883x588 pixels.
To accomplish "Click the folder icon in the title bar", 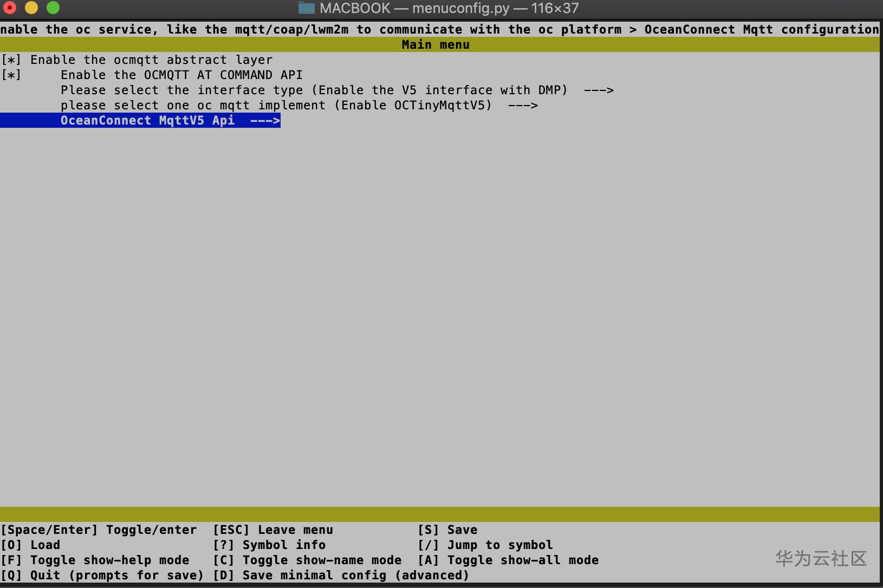I will coord(307,8).
